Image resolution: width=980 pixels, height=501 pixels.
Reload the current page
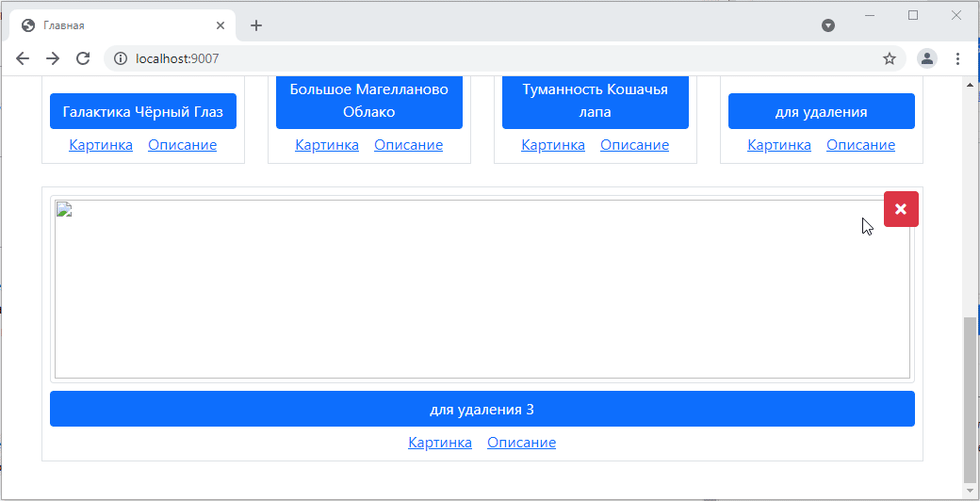click(x=83, y=58)
